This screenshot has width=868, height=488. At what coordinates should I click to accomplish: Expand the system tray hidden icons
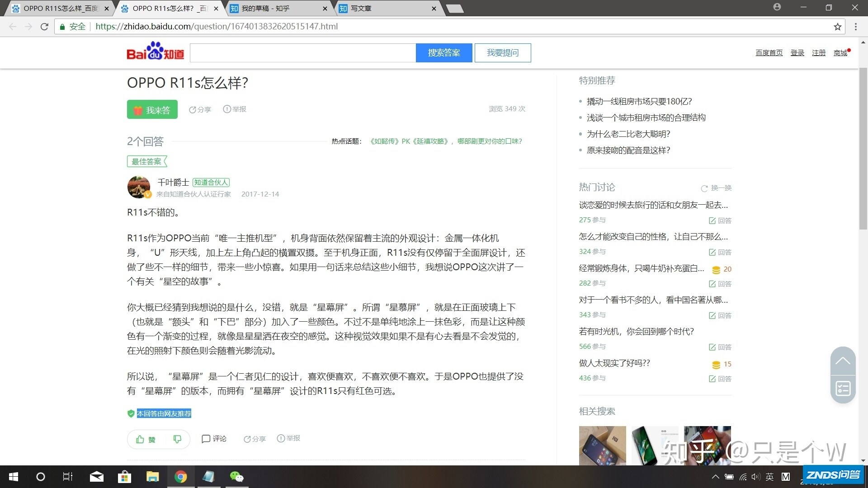pyautogui.click(x=715, y=477)
